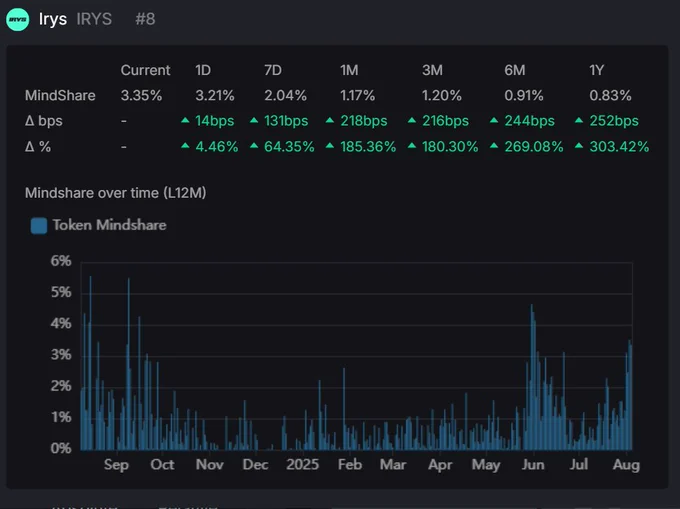Select the Current column header
This screenshot has width=680, height=509.
point(145,70)
